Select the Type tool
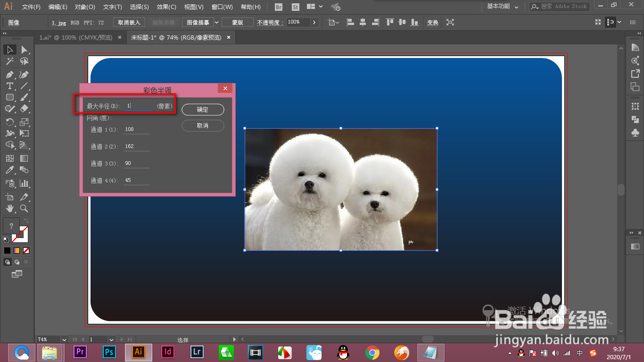This screenshot has height=362, width=644. tap(9, 86)
